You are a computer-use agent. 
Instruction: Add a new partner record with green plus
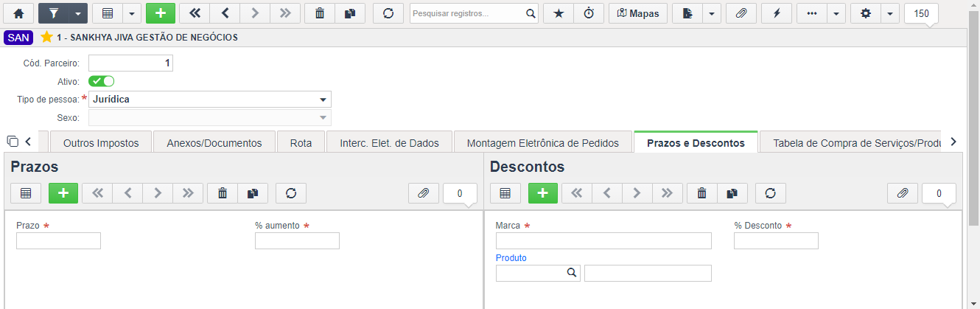point(161,13)
